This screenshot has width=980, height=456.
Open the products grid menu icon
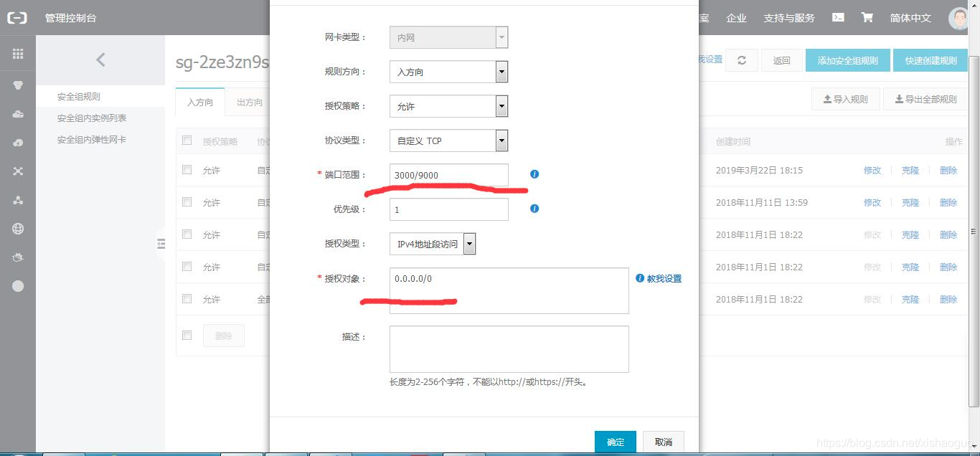click(17, 54)
